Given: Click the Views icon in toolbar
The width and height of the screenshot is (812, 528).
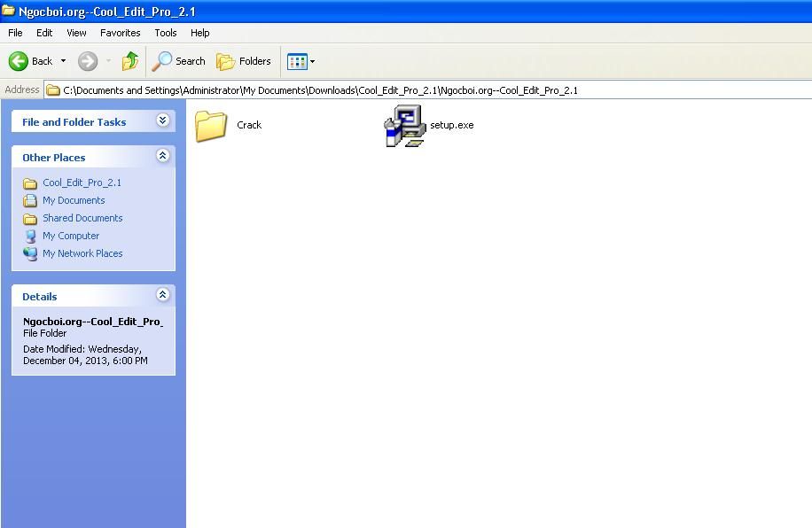Looking at the screenshot, I should tap(296, 61).
